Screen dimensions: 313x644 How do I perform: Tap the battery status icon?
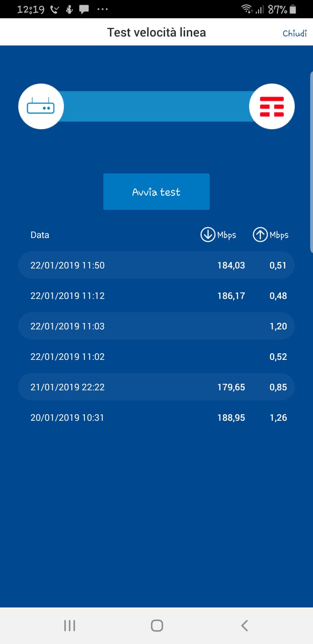(x=293, y=9)
